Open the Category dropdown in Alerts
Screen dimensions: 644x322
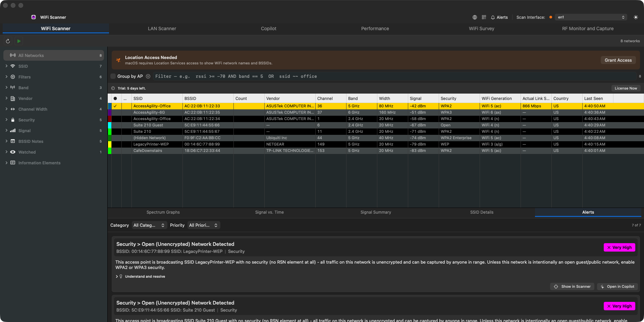(149, 225)
